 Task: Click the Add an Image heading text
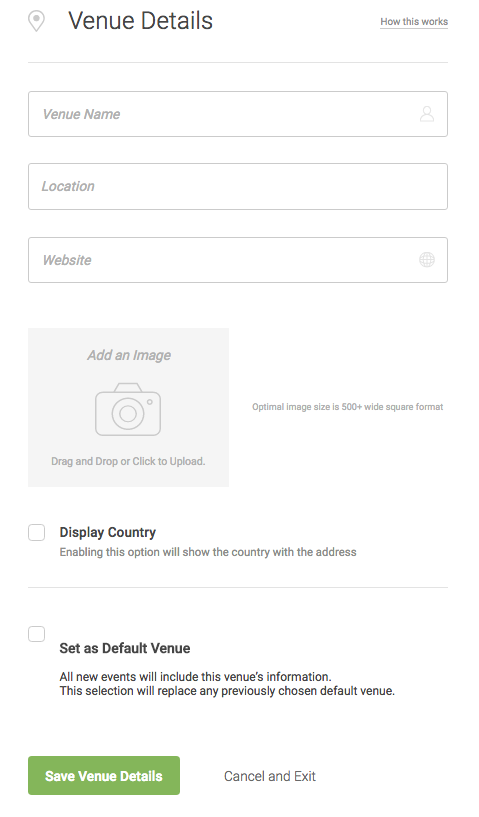[x=129, y=355]
